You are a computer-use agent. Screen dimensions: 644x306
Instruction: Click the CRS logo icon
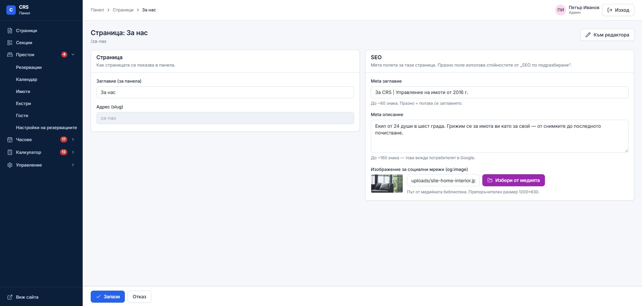click(x=11, y=10)
